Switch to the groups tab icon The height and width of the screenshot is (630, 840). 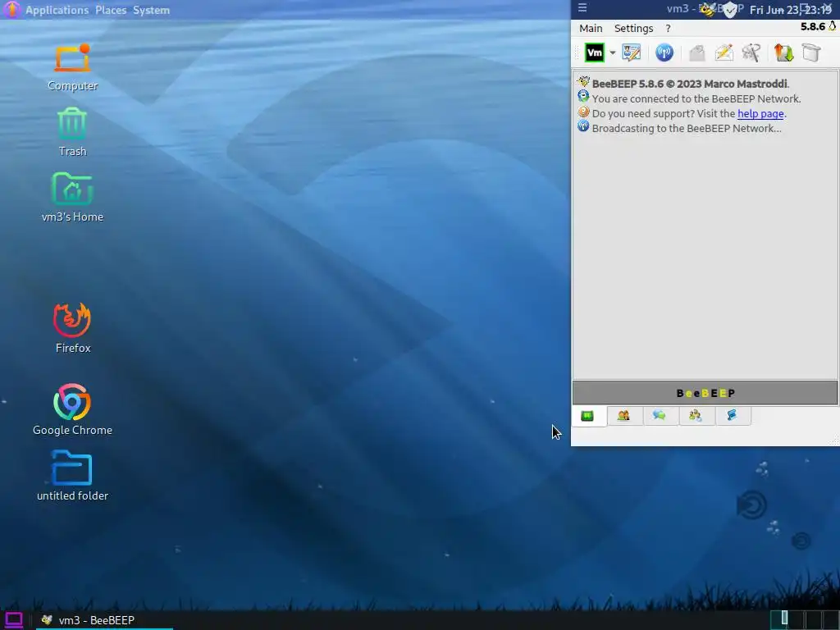point(696,416)
